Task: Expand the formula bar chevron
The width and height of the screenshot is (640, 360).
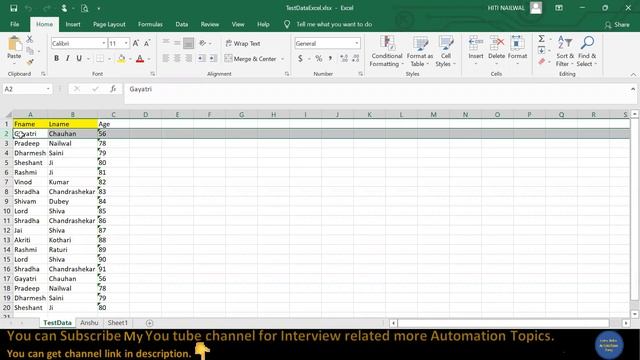Action: click(x=633, y=89)
